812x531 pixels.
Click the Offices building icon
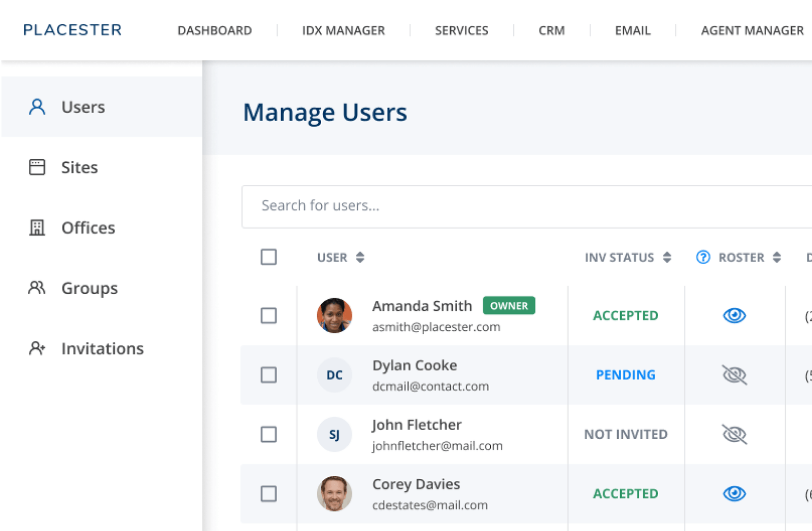coord(36,227)
